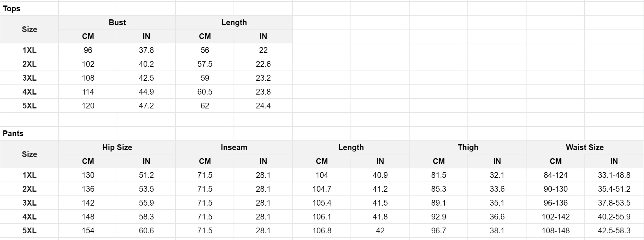Click the Tops 4XL row label
This screenshot has width=644, height=240.
(29, 92)
